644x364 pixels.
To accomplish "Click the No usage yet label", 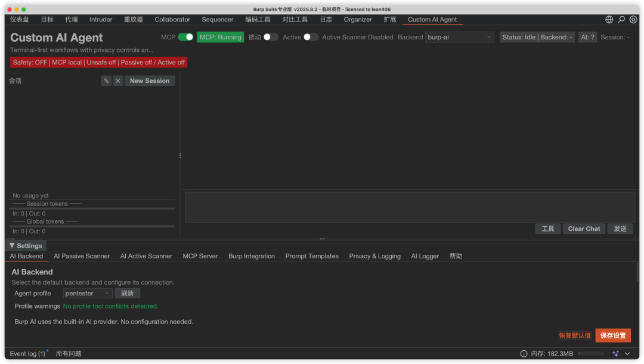I will (x=30, y=196).
